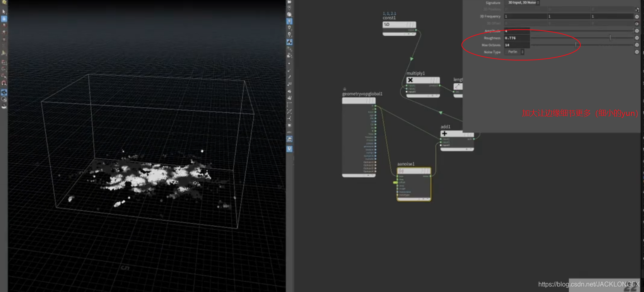Screen dimensions: 644x292
Task: Select the geometryvopglobal1 node
Action: pyautogui.click(x=359, y=137)
